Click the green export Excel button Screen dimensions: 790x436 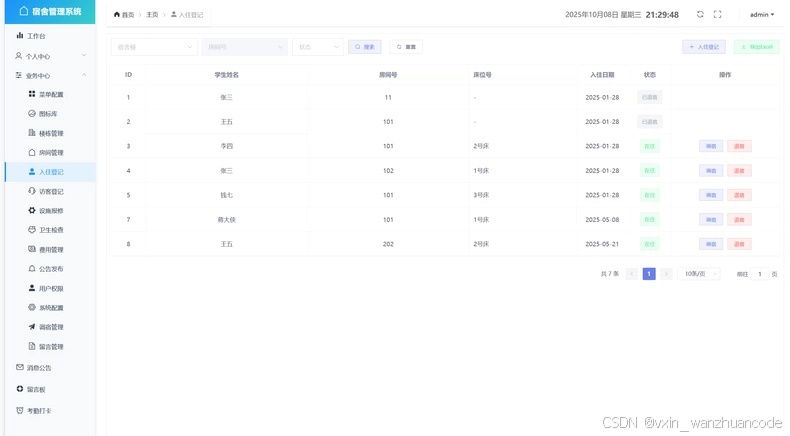(757, 47)
